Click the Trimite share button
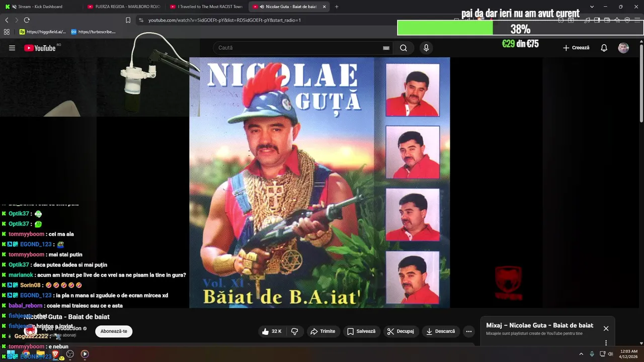 [x=323, y=331]
